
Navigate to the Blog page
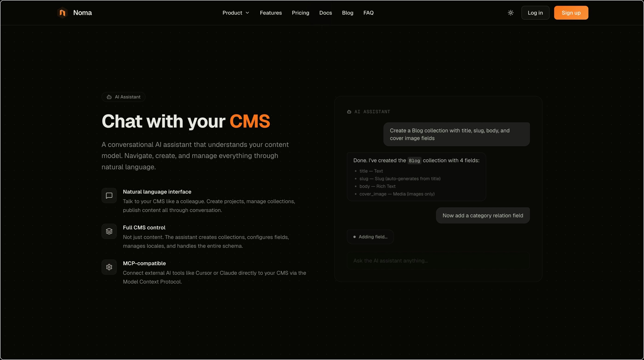pos(347,13)
